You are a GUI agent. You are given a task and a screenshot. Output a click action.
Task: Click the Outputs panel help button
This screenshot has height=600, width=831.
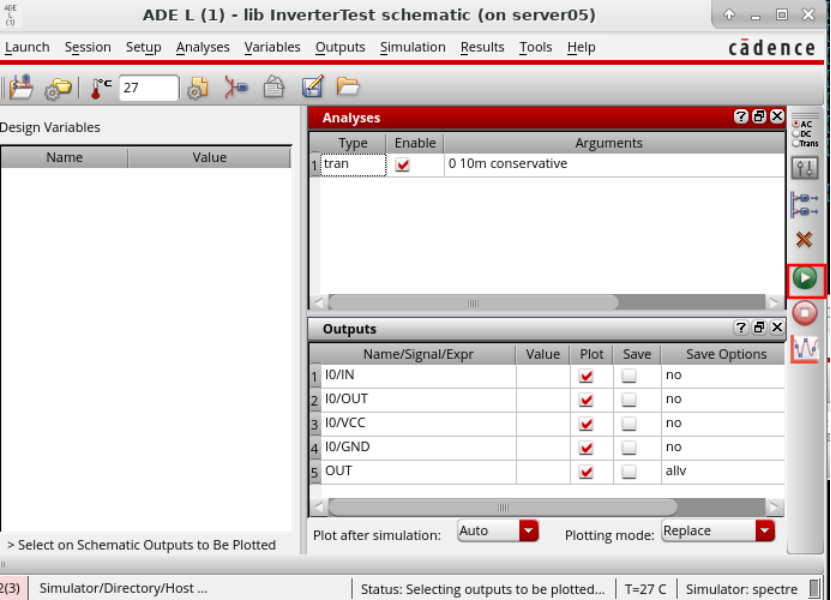point(741,328)
